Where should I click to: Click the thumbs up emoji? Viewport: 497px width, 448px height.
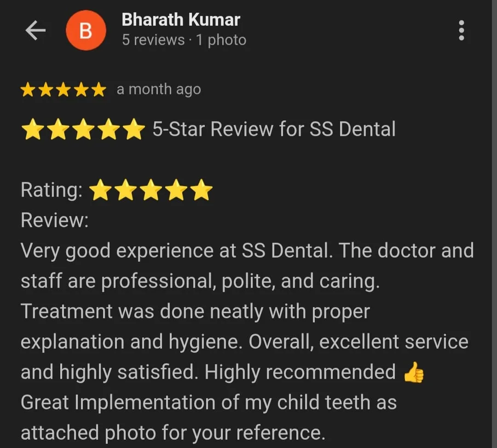[414, 373]
